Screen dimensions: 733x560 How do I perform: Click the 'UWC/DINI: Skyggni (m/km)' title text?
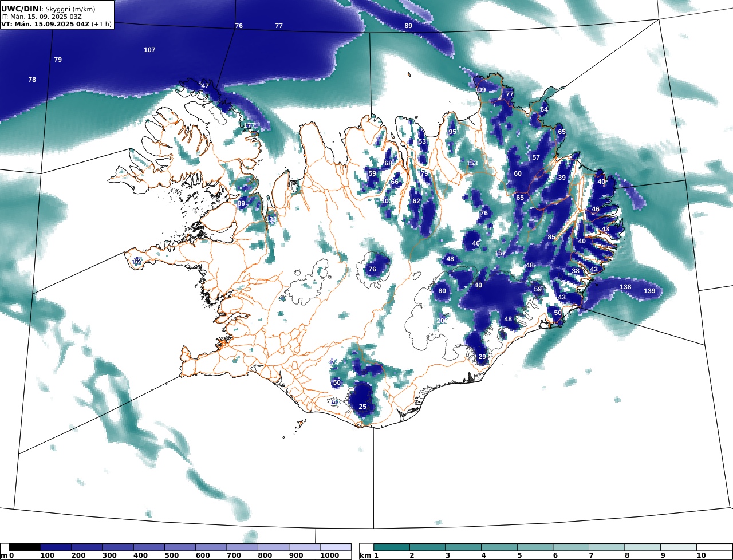(x=48, y=9)
